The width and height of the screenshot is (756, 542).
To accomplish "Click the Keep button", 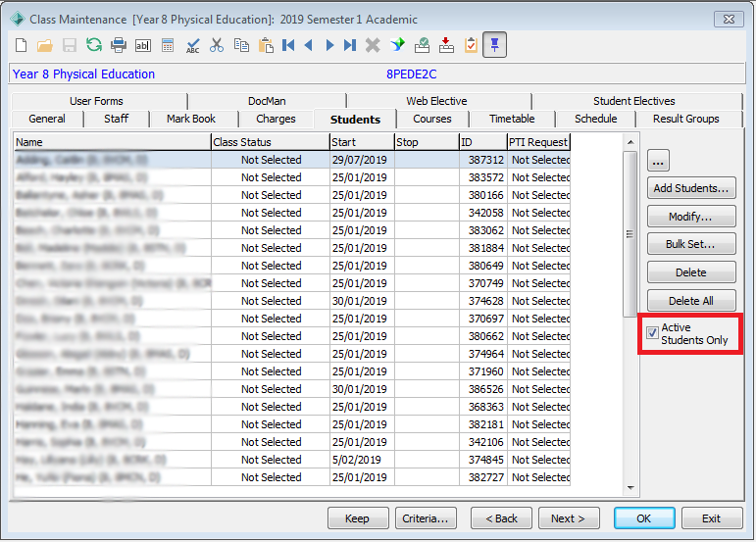I will pos(358,518).
